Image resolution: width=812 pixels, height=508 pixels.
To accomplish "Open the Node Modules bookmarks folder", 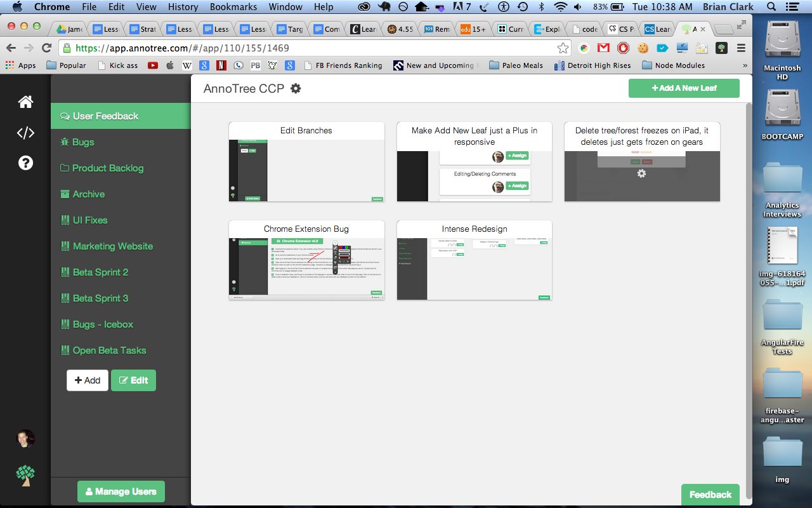I will click(x=673, y=65).
